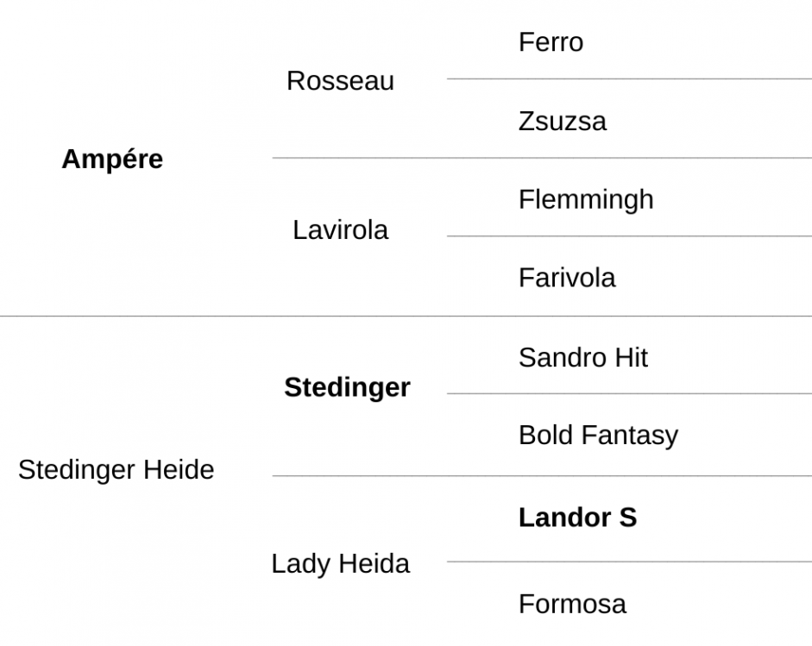The height and width of the screenshot is (646, 812).
Task: Open the bold Landor S entry
Action: [x=577, y=517]
